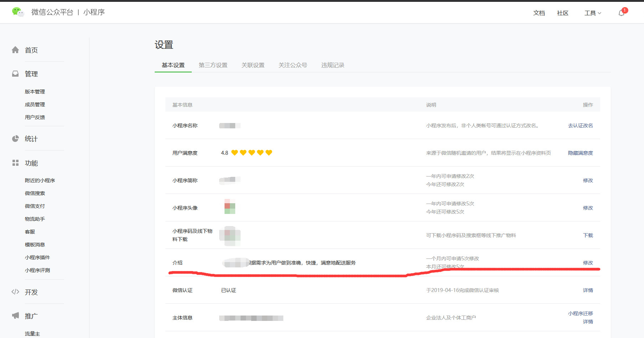Hide satisfaction with 隐藏满意度 link
This screenshot has width=644, height=338.
580,153
